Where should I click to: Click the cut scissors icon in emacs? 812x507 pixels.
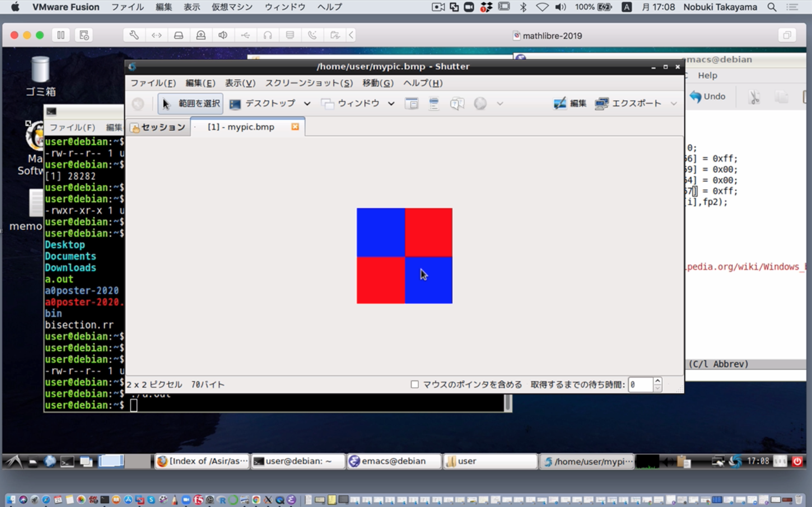tap(754, 97)
